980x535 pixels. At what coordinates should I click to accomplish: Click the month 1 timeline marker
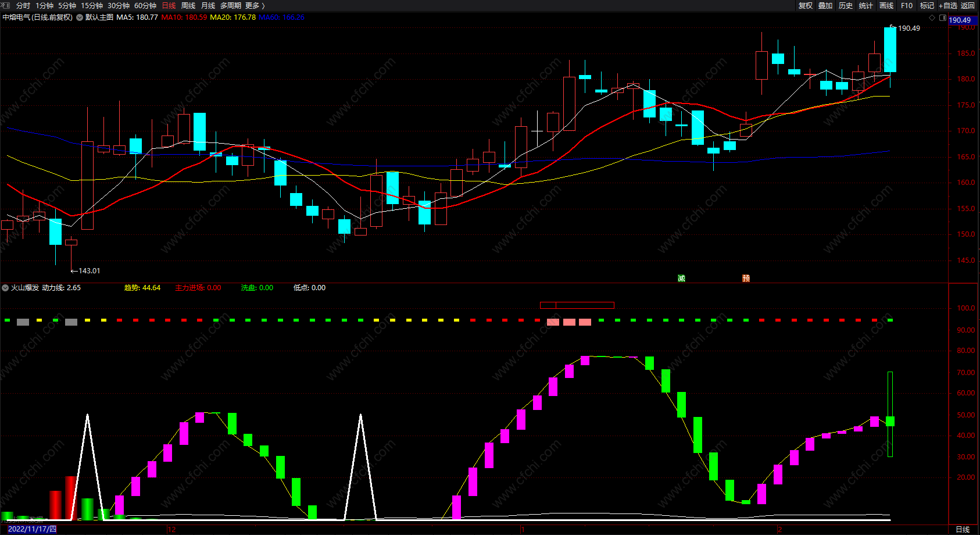pyautogui.click(x=523, y=529)
